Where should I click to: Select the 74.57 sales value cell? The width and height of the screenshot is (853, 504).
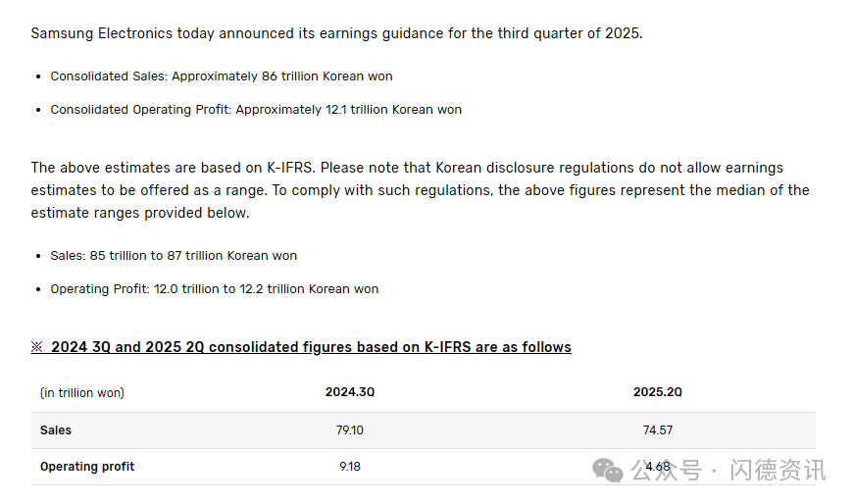click(x=657, y=430)
